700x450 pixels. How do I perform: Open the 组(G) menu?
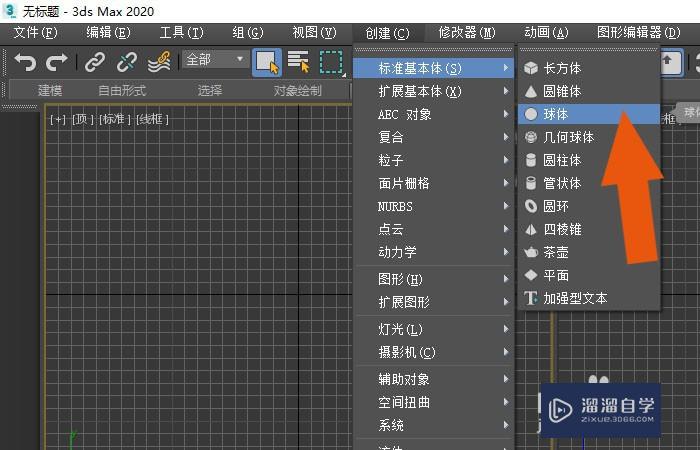pyautogui.click(x=248, y=33)
